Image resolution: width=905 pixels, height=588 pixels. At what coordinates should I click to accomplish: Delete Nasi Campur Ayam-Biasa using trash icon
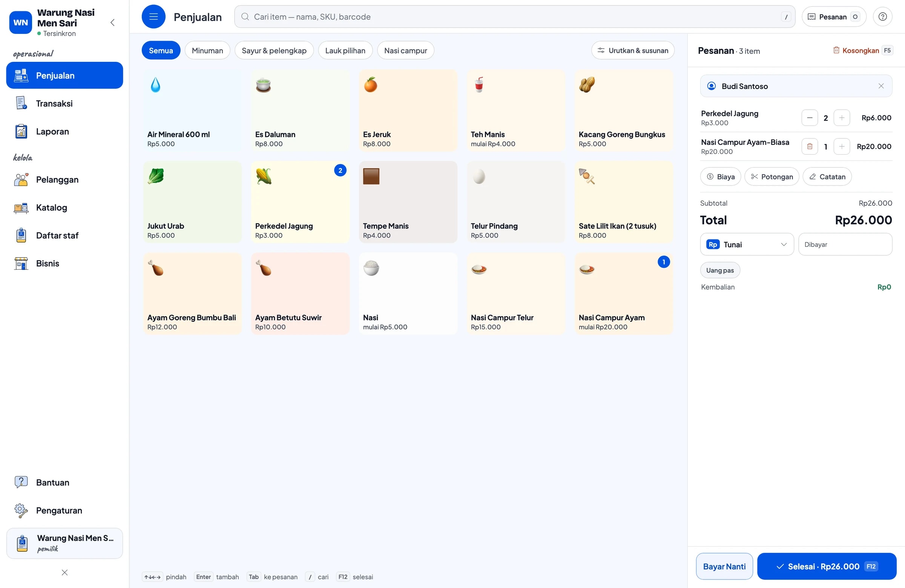pyautogui.click(x=809, y=146)
